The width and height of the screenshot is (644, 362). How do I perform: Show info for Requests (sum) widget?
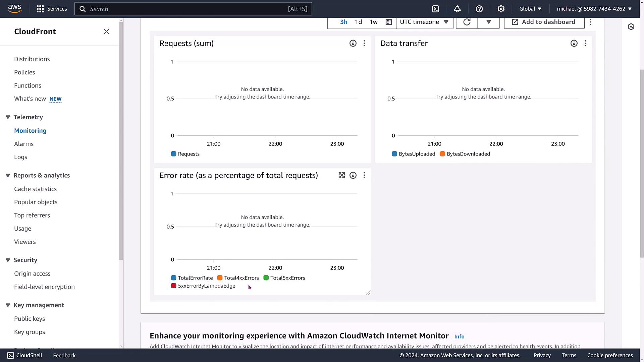[x=353, y=43]
